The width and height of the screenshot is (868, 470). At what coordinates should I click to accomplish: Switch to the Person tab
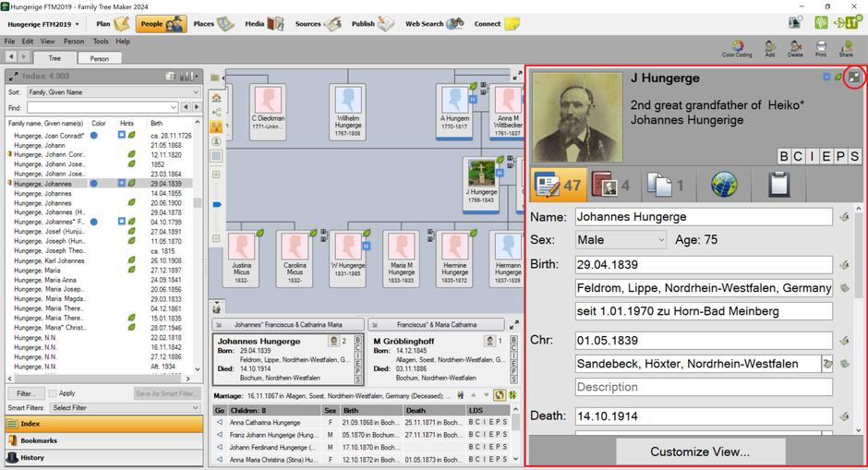[x=99, y=58]
